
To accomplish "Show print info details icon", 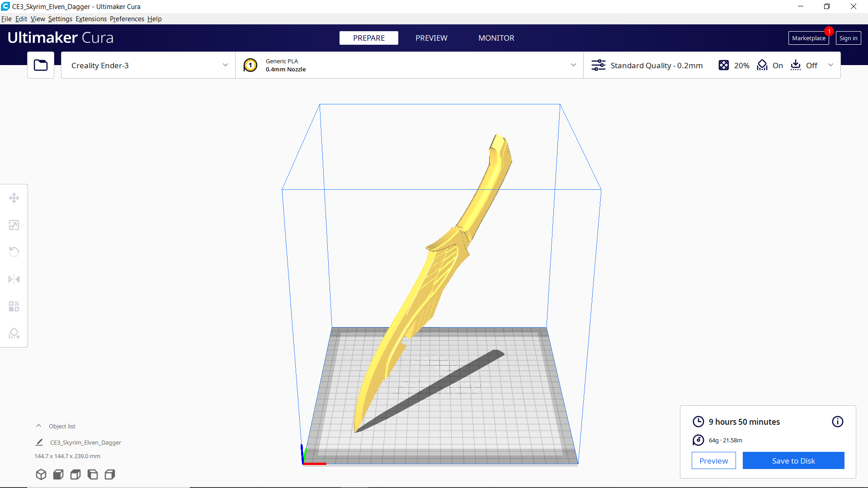I will pyautogui.click(x=838, y=422).
